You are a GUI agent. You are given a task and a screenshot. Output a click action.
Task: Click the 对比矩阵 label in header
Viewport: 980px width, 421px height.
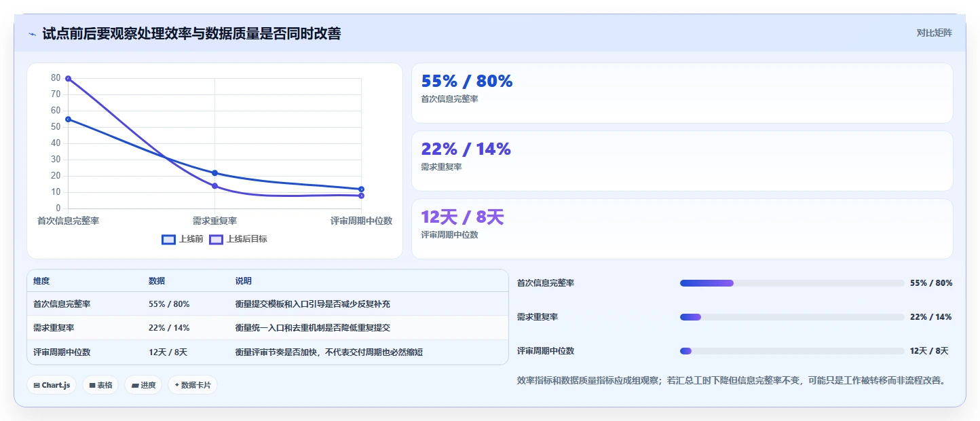934,33
